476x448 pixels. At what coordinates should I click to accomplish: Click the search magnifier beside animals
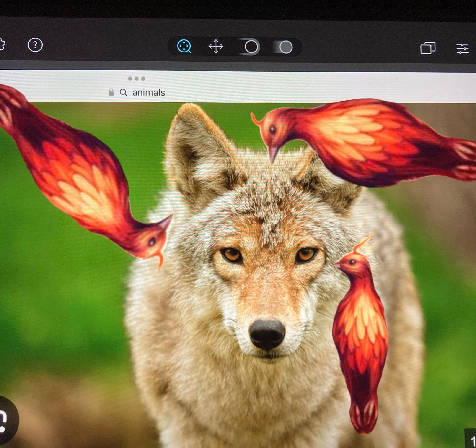click(x=123, y=92)
